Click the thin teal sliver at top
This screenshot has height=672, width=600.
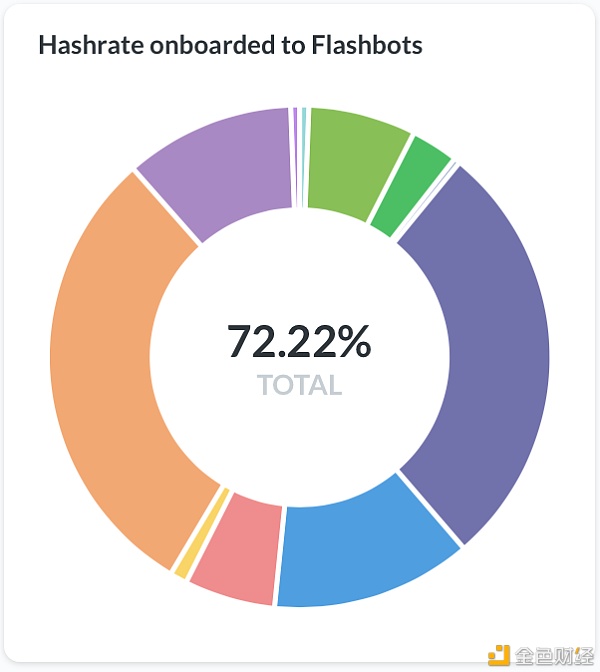[304, 157]
